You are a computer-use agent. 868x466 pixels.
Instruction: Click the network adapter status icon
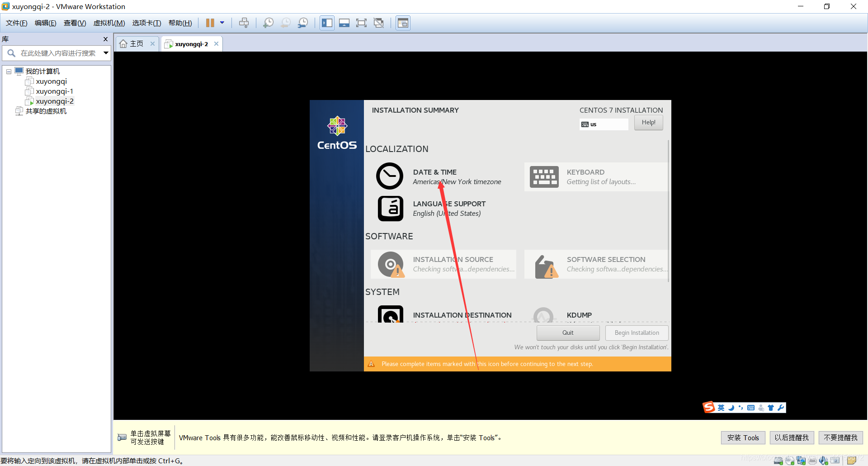801,461
